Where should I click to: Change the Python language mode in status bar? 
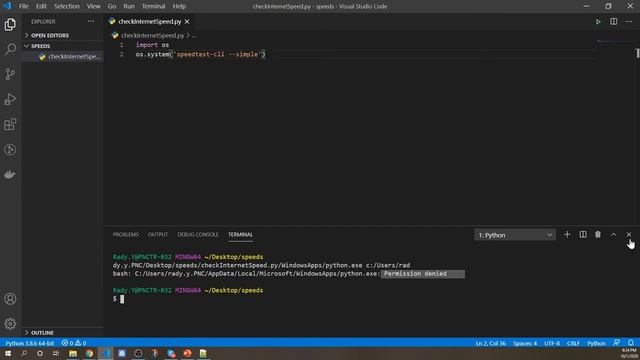[596, 343]
